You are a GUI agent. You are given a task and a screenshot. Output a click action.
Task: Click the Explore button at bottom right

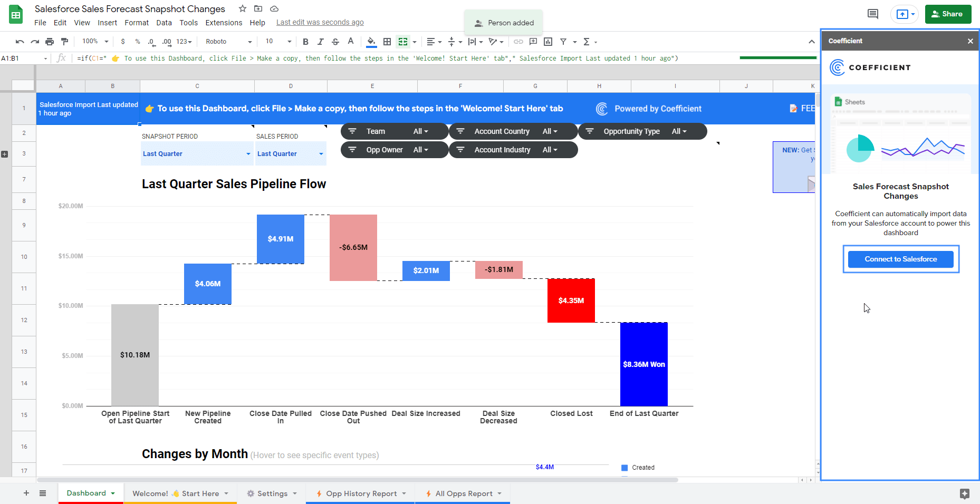pyautogui.click(x=964, y=493)
